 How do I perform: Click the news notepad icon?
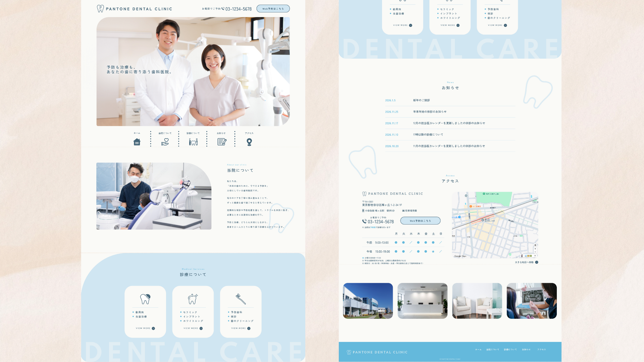[222, 142]
